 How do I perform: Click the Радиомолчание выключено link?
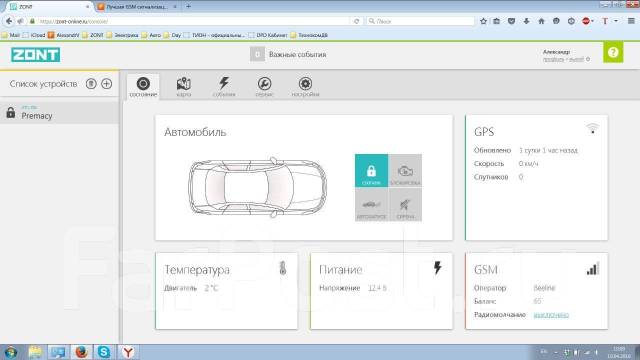tap(551, 315)
